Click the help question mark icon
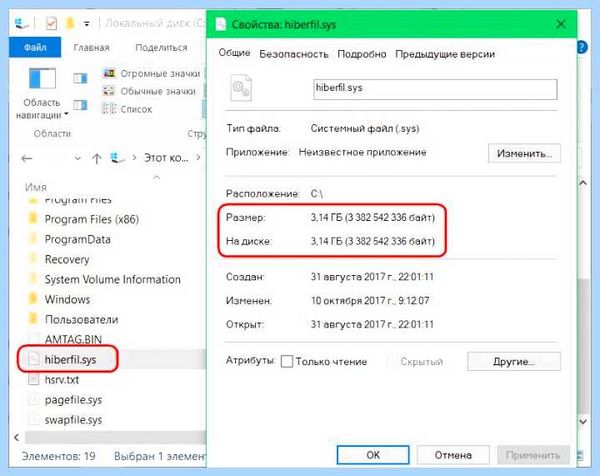Viewport: 600px width, 476px height. tap(582, 47)
